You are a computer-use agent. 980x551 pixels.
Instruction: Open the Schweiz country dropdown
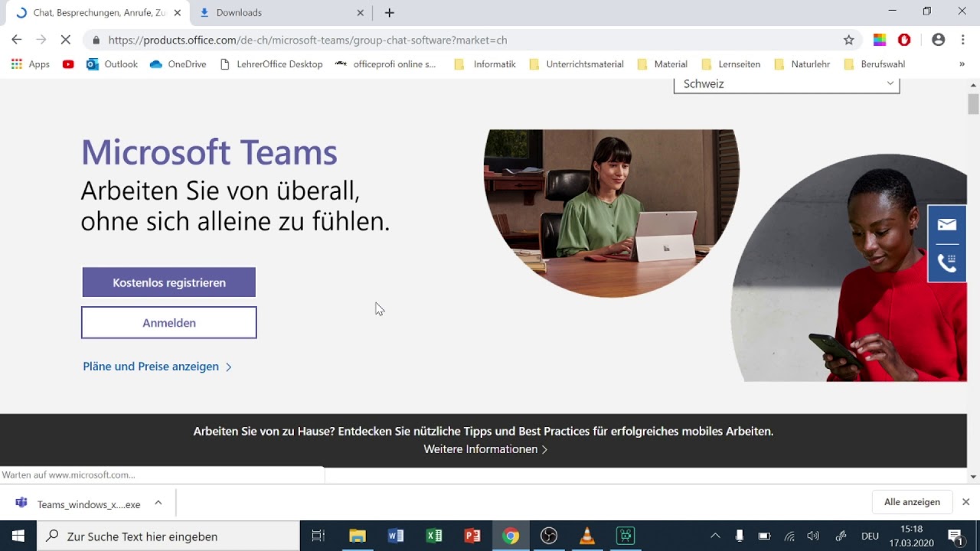pos(786,84)
